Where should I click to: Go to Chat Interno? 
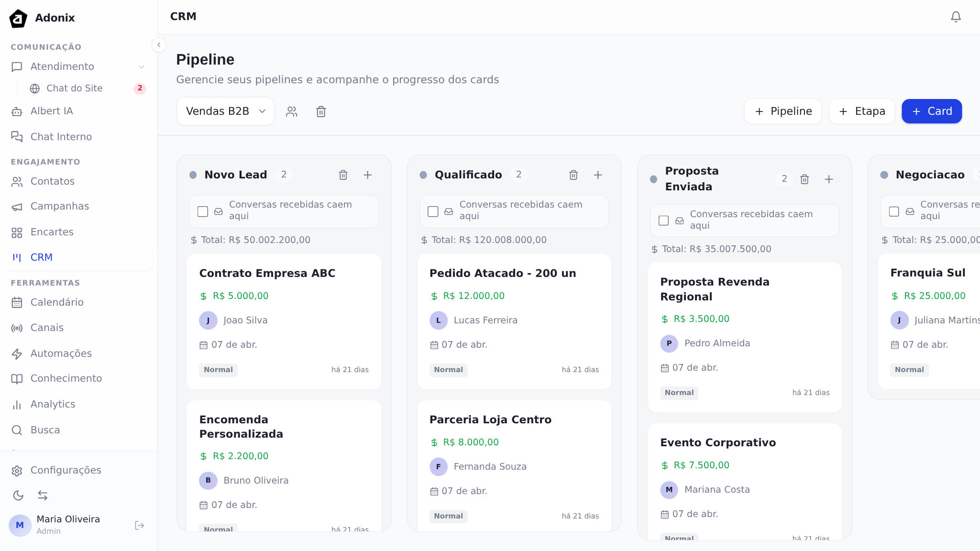(x=79, y=137)
